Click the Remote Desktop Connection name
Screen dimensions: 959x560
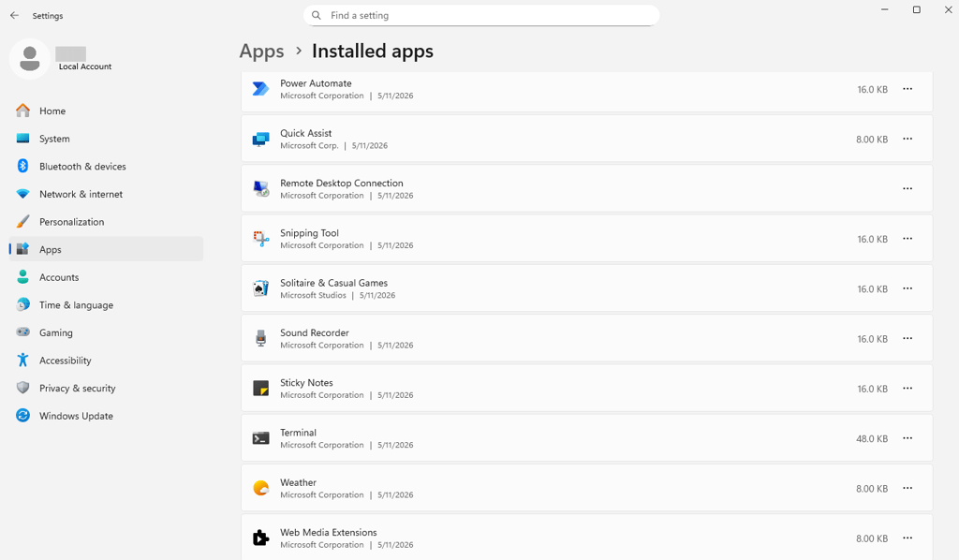point(341,183)
